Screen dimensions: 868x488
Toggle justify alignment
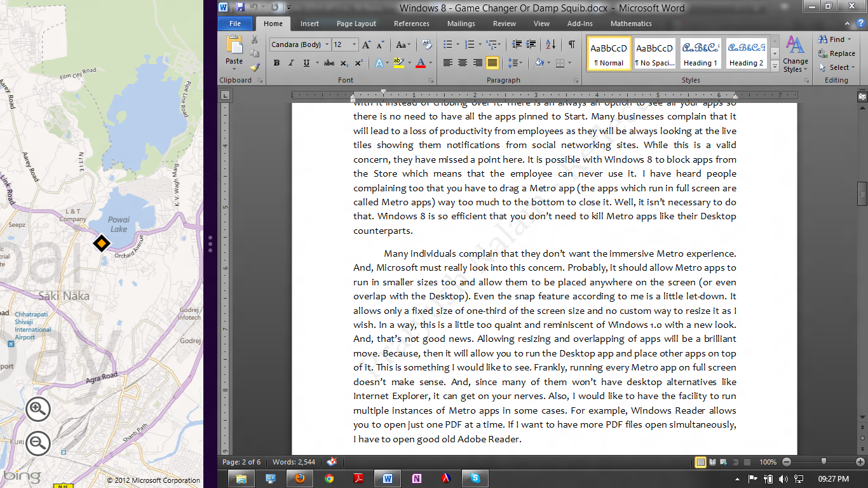tap(492, 63)
